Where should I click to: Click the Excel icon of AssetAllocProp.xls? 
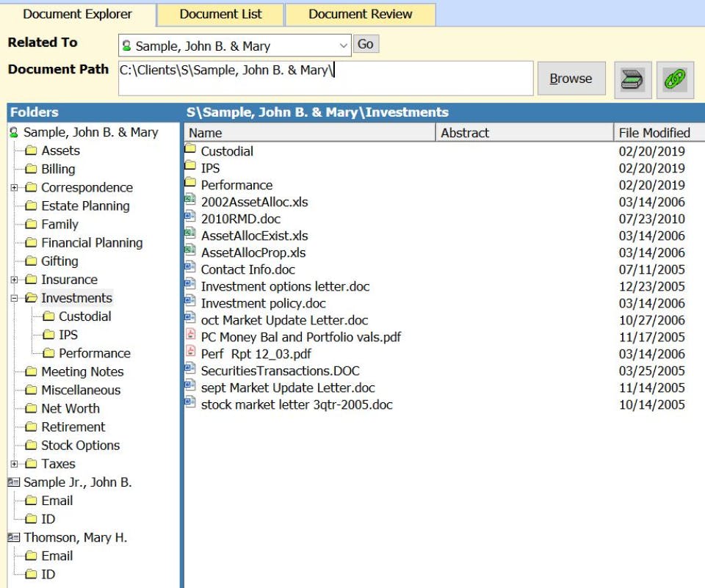click(x=190, y=250)
